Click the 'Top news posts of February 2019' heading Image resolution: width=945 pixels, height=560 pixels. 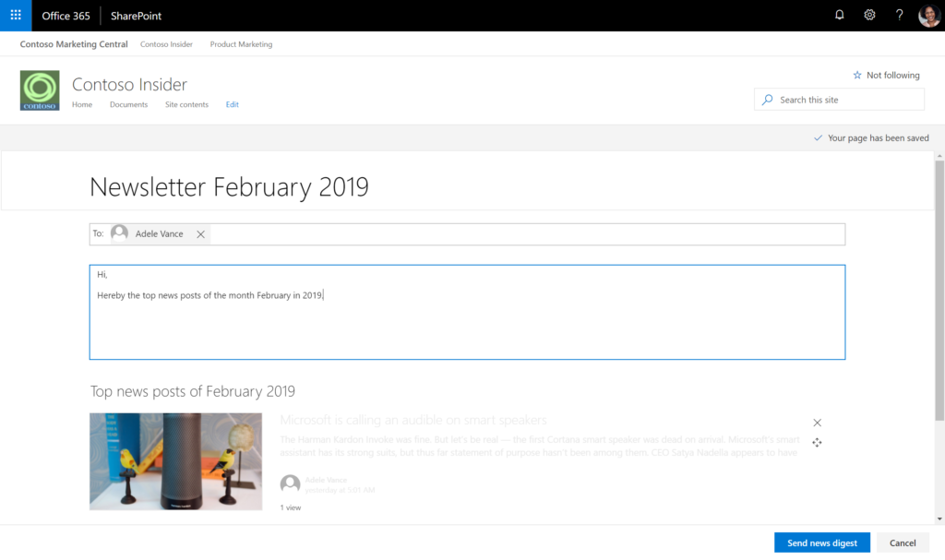coord(193,391)
